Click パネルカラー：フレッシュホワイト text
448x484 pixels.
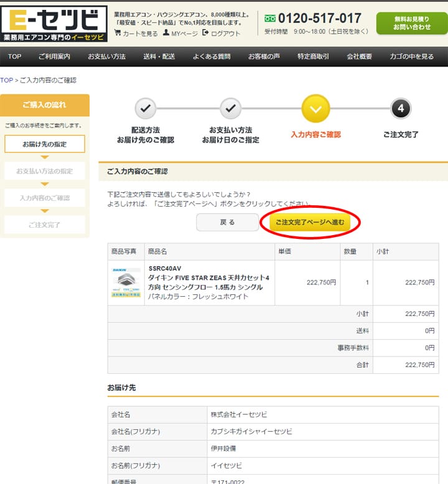(198, 297)
